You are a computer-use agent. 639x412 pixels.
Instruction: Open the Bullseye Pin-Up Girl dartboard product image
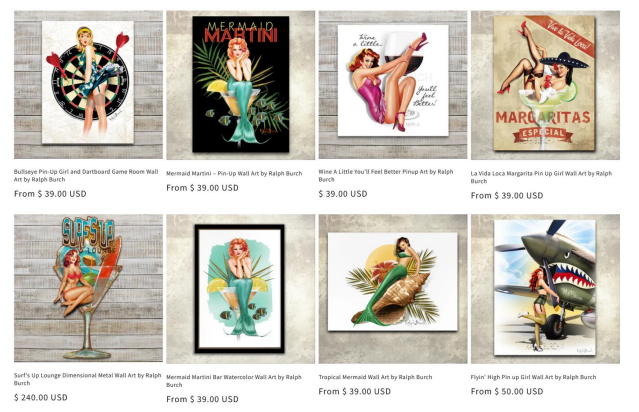88,85
